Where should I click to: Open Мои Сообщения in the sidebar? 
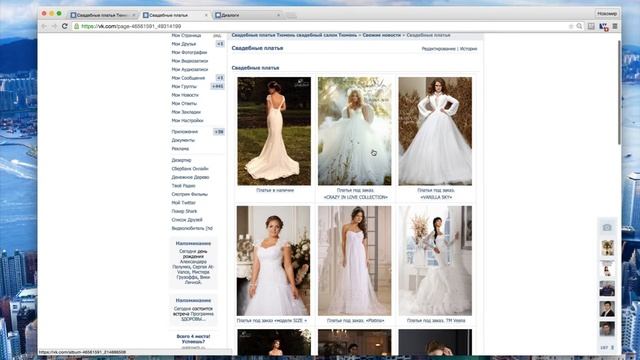coord(188,78)
